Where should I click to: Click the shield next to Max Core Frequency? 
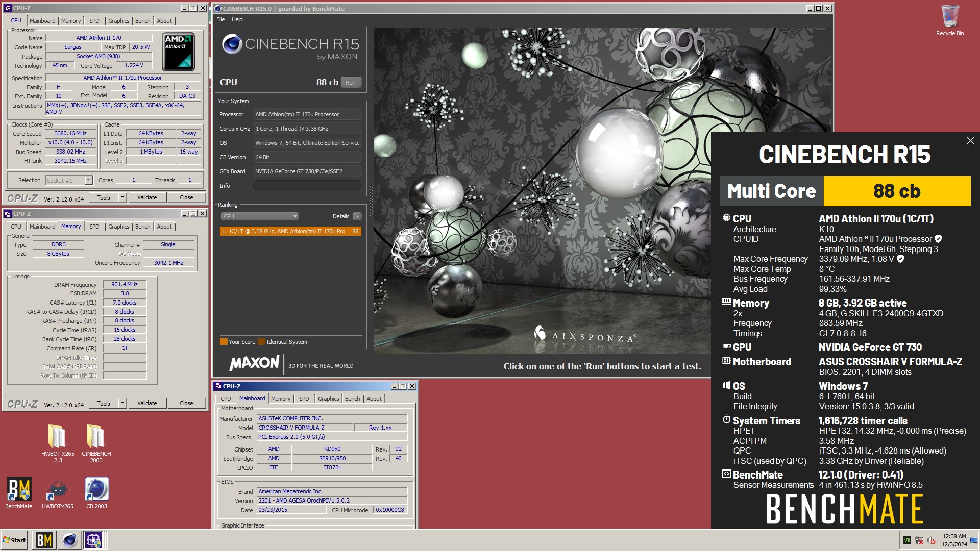900,259
